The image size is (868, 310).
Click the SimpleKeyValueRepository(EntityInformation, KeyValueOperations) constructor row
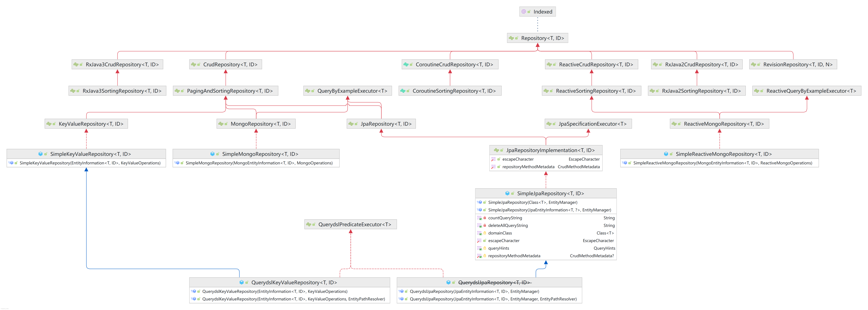coord(86,163)
